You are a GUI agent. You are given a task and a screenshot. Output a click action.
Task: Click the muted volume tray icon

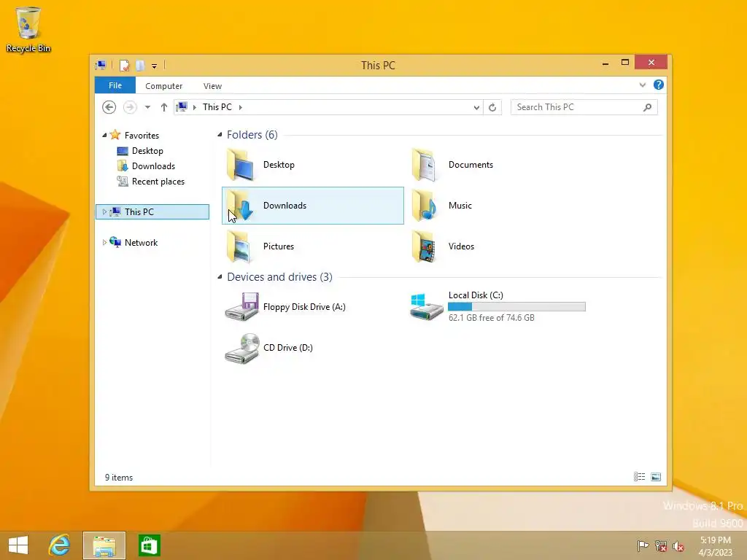[x=678, y=545]
